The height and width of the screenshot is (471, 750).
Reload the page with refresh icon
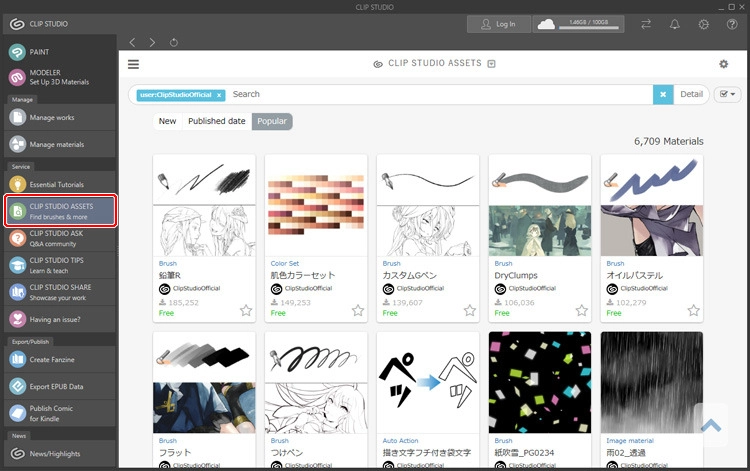click(x=174, y=43)
